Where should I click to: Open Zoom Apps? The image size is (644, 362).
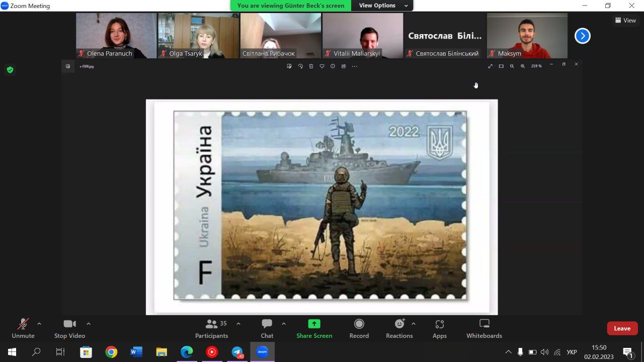(440, 329)
